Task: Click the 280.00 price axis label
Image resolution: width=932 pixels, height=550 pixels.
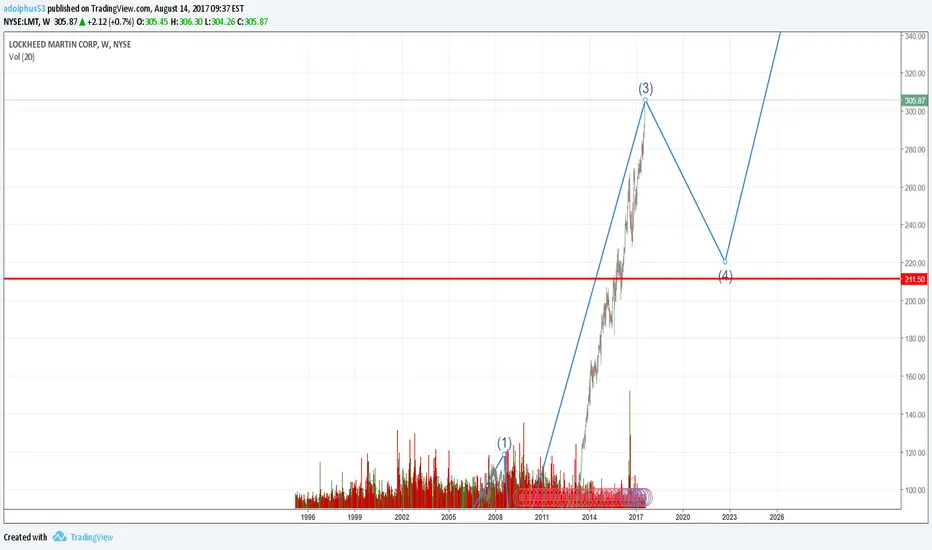Action: 915,150
